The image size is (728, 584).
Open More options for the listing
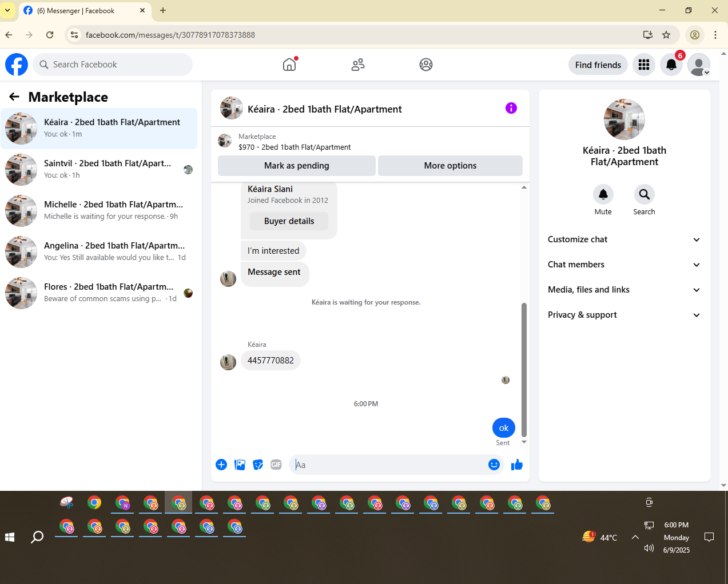[x=450, y=166]
